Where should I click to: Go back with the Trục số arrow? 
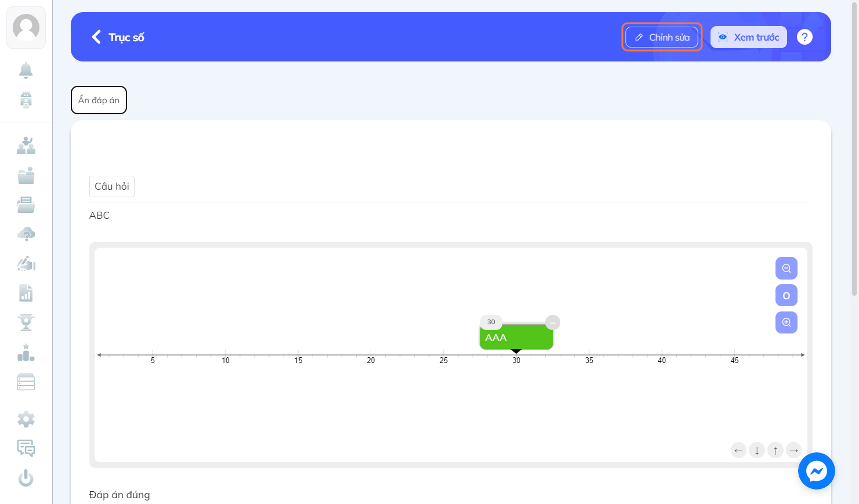(x=96, y=37)
